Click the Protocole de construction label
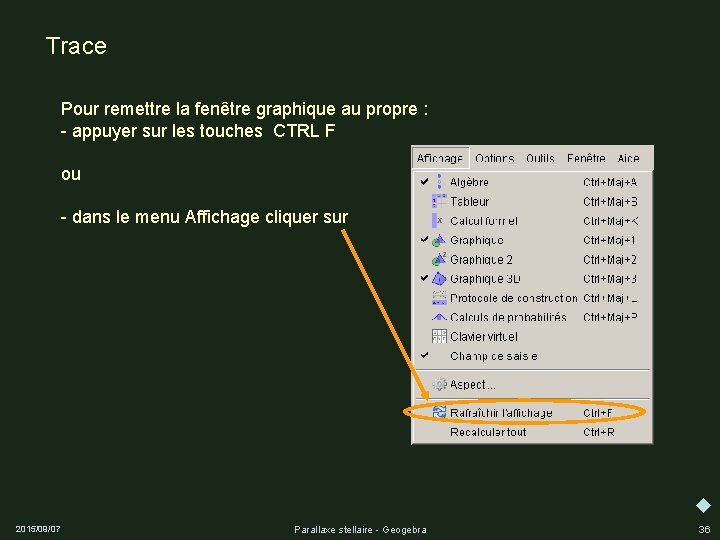Screen dimensions: 720x540 coord(514,298)
